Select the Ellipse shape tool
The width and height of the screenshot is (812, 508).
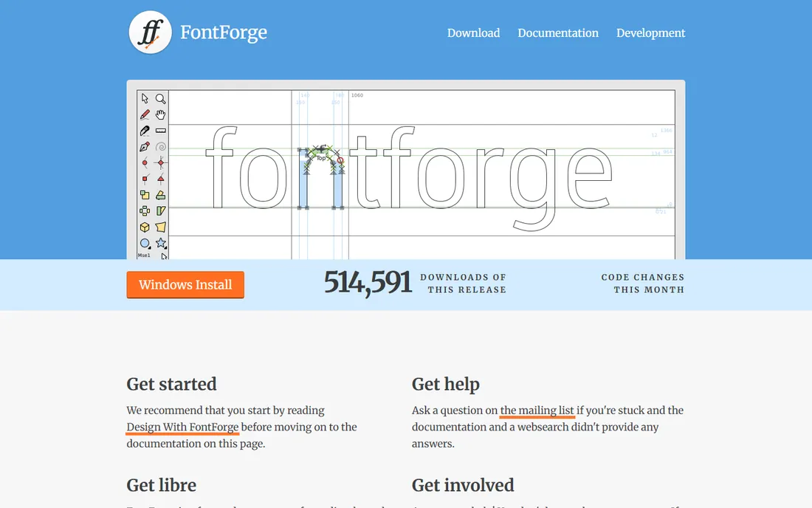(145, 243)
